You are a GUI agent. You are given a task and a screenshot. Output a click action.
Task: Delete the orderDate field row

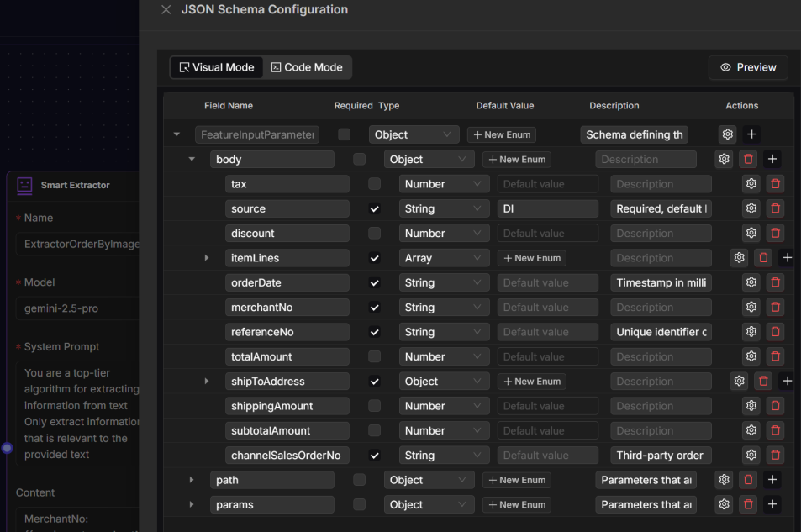pos(774,282)
